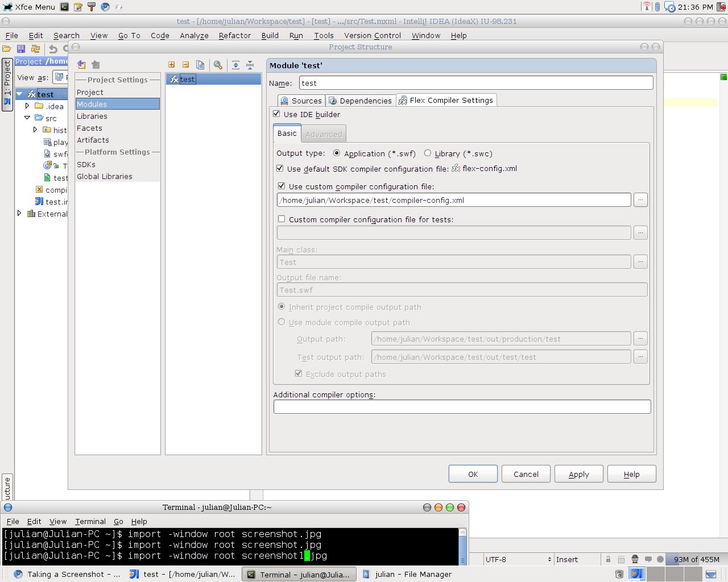Open the web browser globe launcher

pyautogui.click(x=105, y=7)
